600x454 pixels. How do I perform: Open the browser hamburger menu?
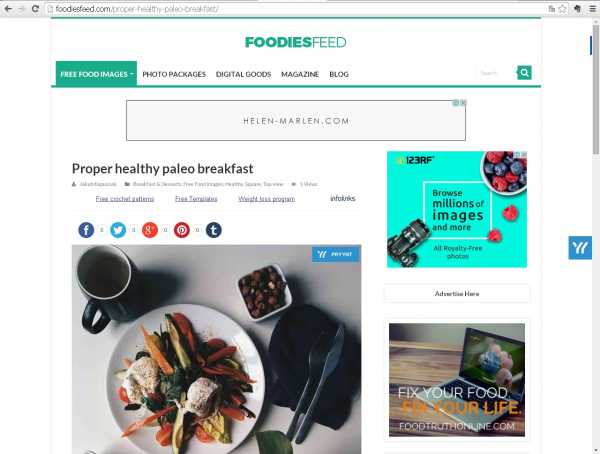(x=592, y=9)
